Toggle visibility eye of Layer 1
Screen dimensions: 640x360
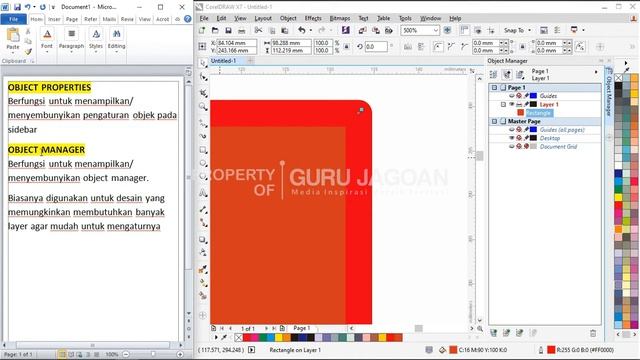click(511, 104)
